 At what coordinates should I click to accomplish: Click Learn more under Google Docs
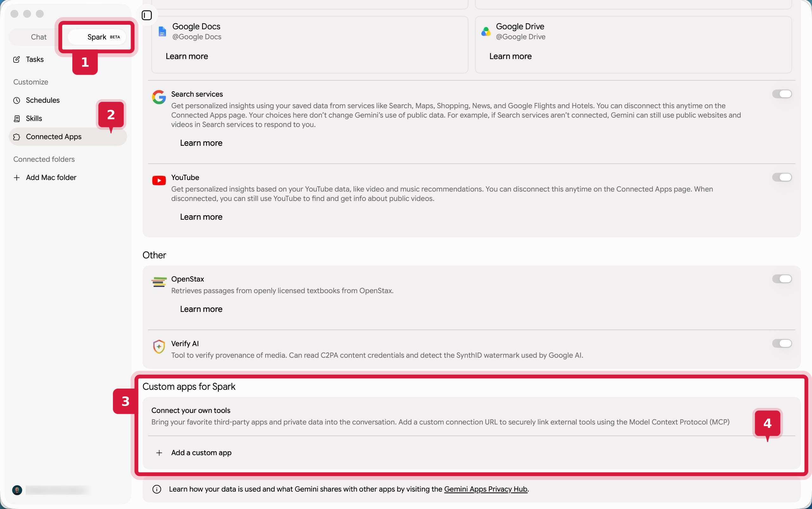pos(187,56)
